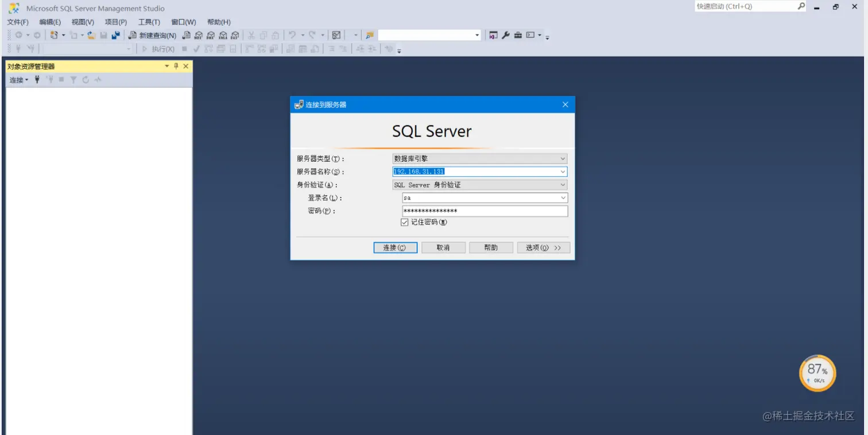
Task: Pin the 对象资源管理器 panel with pushpin
Action: click(176, 66)
